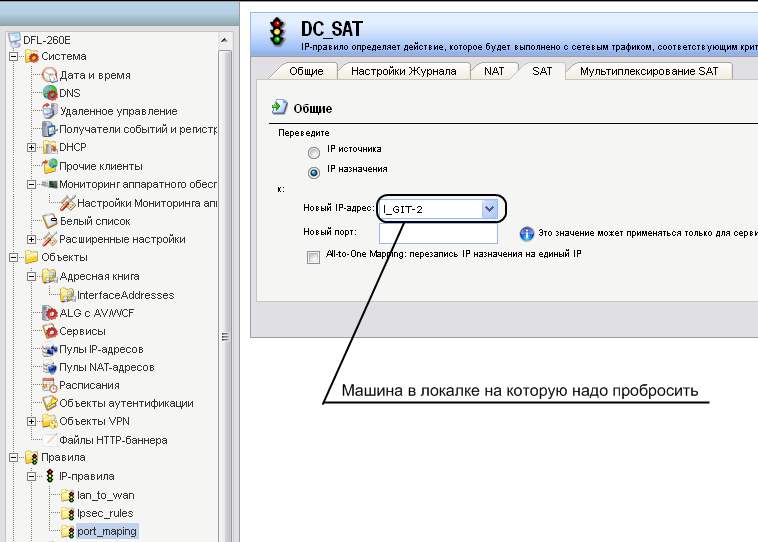The image size is (758, 542).
Task: Click the Настройки Мониторинга tools icon
Action: click(x=68, y=203)
